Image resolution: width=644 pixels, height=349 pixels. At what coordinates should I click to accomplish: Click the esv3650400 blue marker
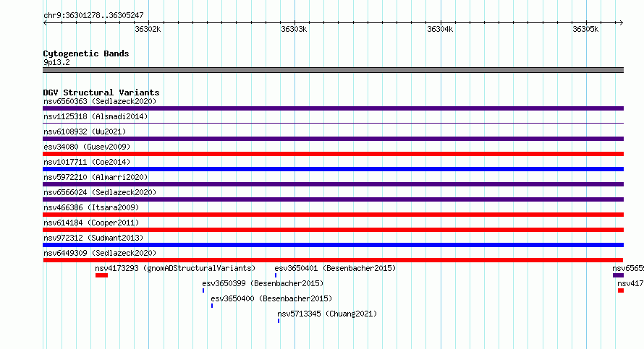[212, 306]
